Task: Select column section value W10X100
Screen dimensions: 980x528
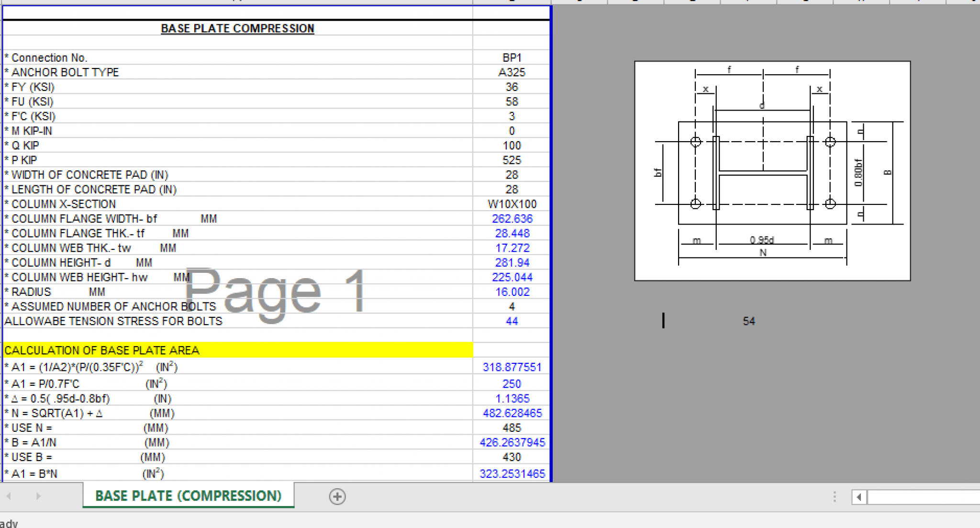Action: click(512, 204)
